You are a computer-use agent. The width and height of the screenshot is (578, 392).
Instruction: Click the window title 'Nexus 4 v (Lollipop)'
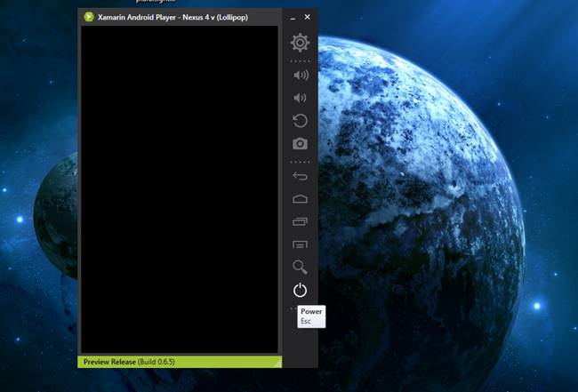(215, 17)
